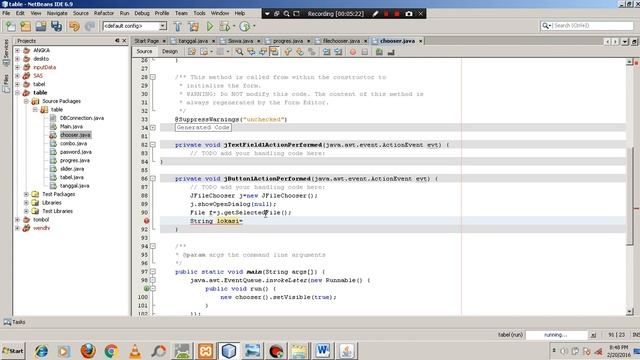Image resolution: width=640 pixels, height=360 pixels.
Task: Select Main.java in the project tree
Action: tap(71, 127)
